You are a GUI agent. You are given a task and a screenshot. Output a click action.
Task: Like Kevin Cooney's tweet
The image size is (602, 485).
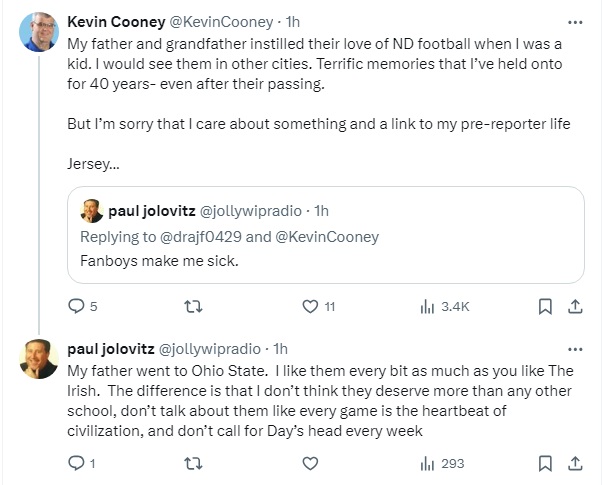tap(310, 306)
